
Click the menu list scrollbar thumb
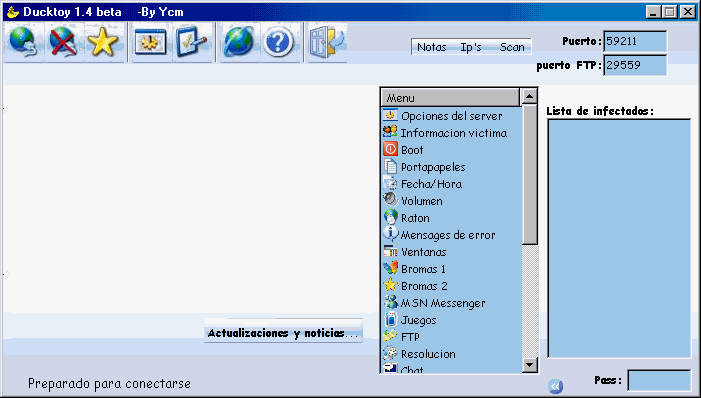(529, 174)
